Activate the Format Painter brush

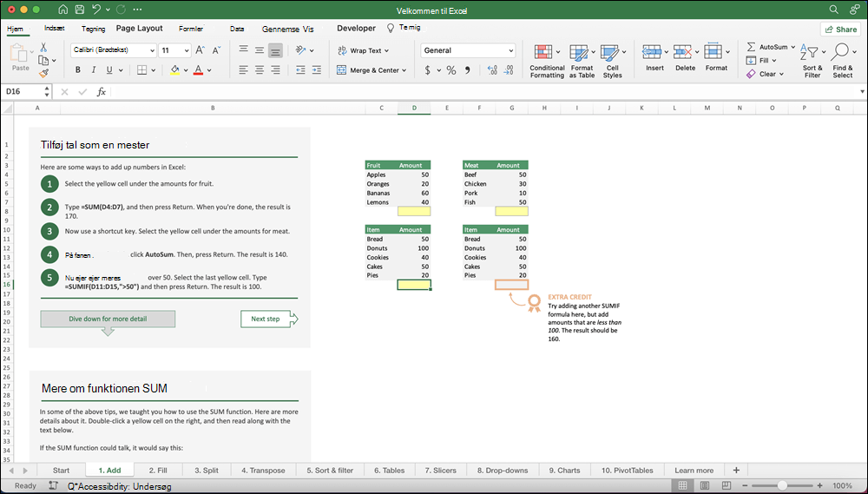tap(43, 73)
